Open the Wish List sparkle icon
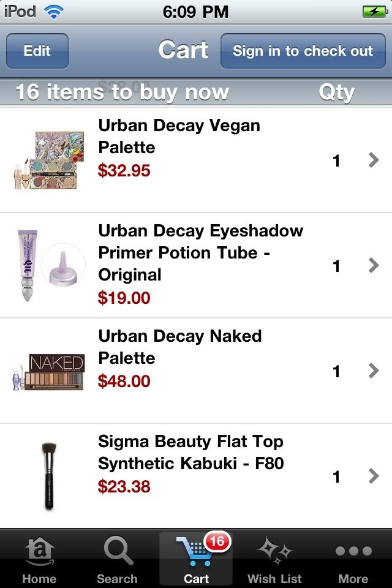The image size is (392, 588). pyautogui.click(x=274, y=551)
